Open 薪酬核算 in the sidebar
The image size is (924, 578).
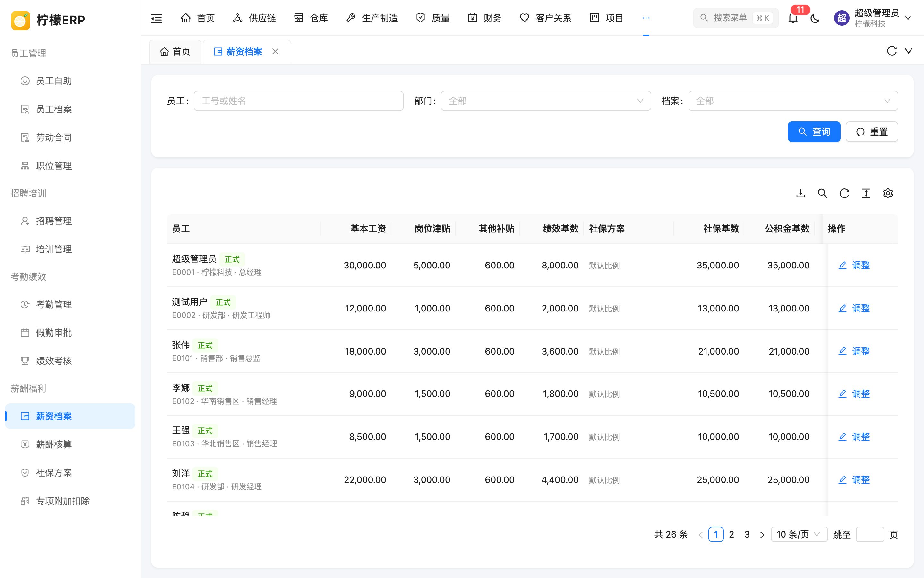coord(70,444)
